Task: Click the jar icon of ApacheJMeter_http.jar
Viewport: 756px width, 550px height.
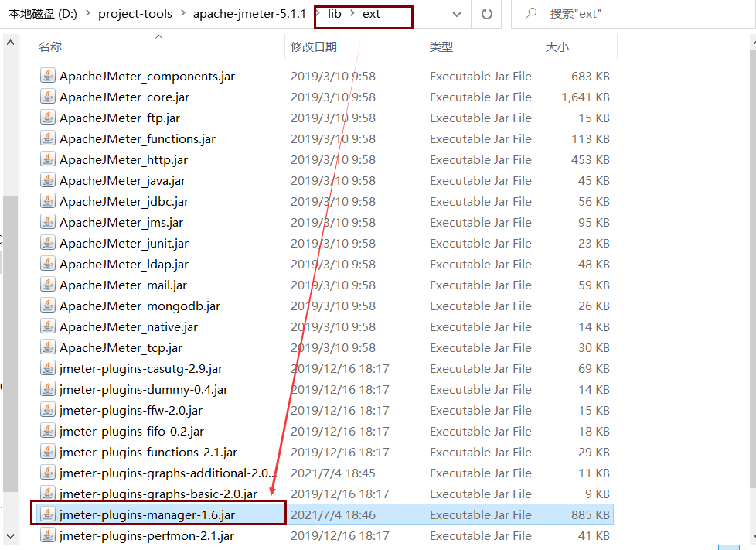Action: coord(48,159)
